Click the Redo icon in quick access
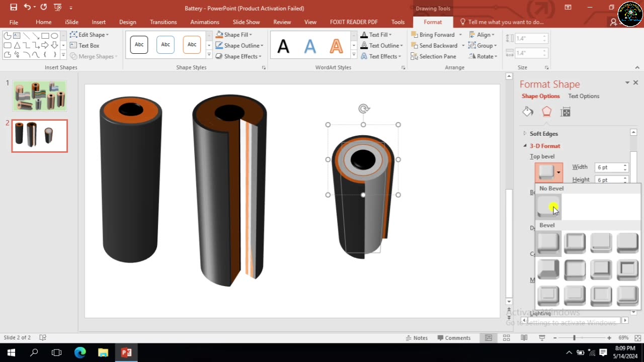This screenshot has height=362, width=644. click(x=43, y=8)
